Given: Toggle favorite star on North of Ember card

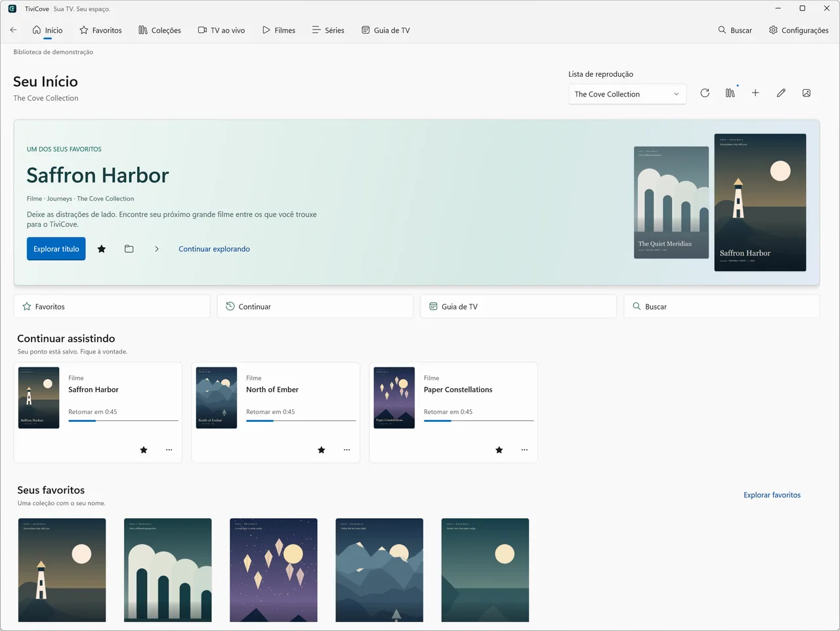Looking at the screenshot, I should [322, 450].
